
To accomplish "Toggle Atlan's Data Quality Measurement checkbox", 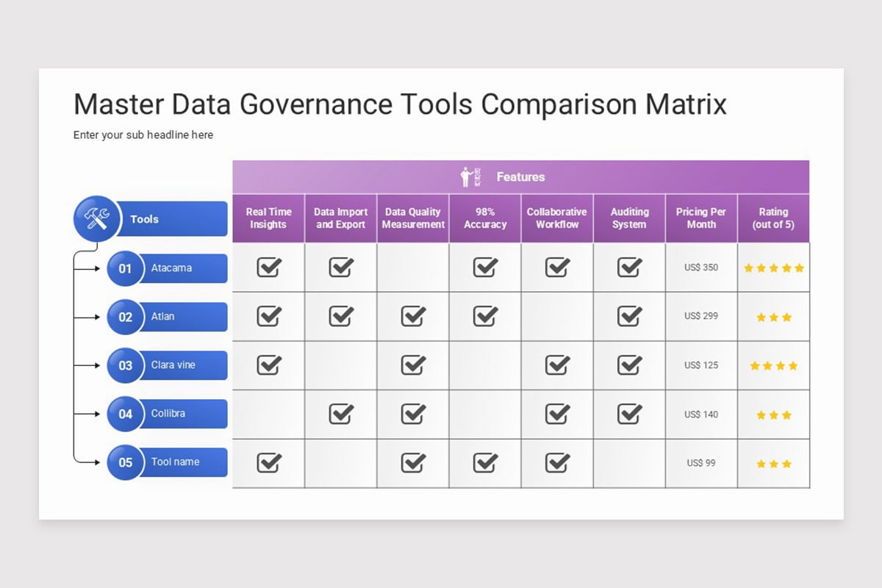I will click(413, 316).
